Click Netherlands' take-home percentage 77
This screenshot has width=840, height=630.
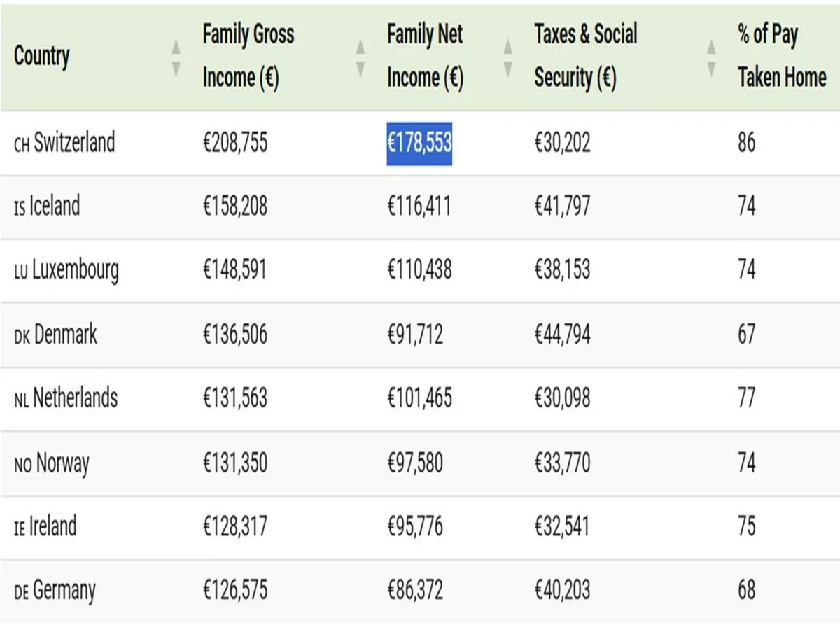pyautogui.click(x=747, y=398)
